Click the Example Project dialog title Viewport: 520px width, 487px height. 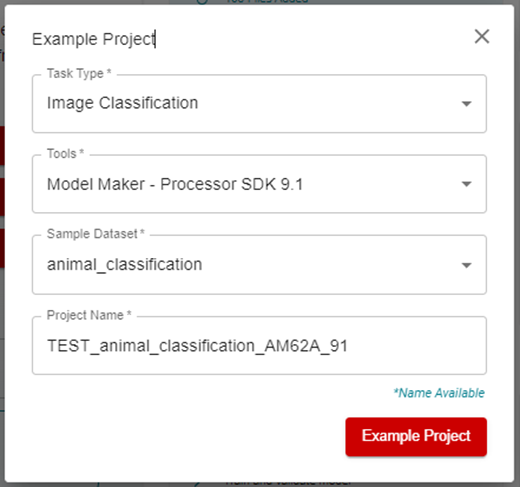[93, 39]
